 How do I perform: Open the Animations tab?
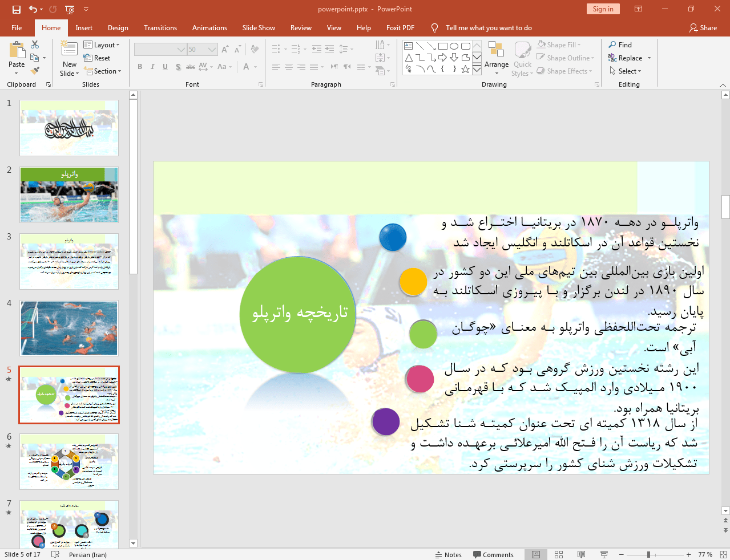tap(209, 28)
